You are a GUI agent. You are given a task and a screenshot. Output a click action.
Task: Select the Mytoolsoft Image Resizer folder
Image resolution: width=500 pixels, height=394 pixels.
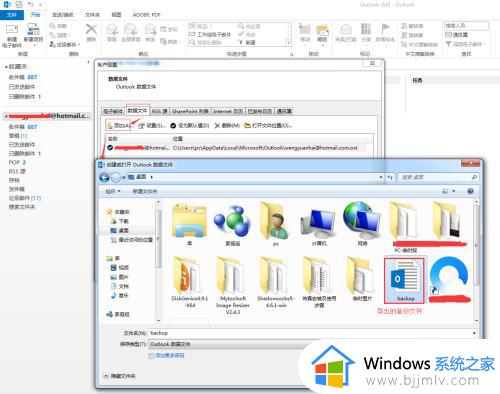(x=232, y=286)
